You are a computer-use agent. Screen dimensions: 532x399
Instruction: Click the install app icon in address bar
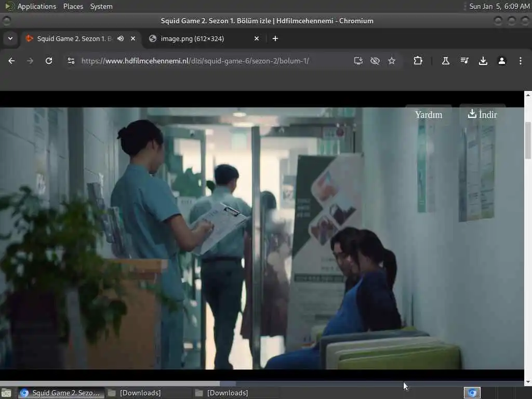coord(358,61)
